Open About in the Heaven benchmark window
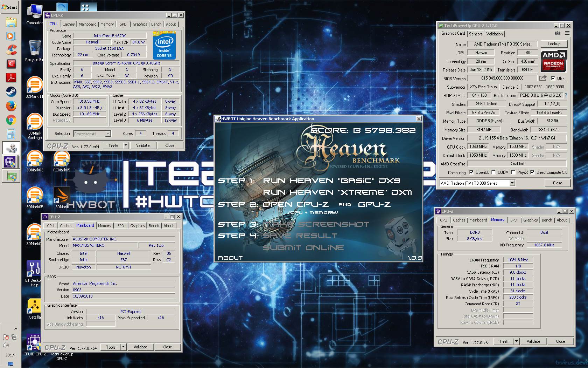Screen dimensions: 588x368 [x=230, y=258]
